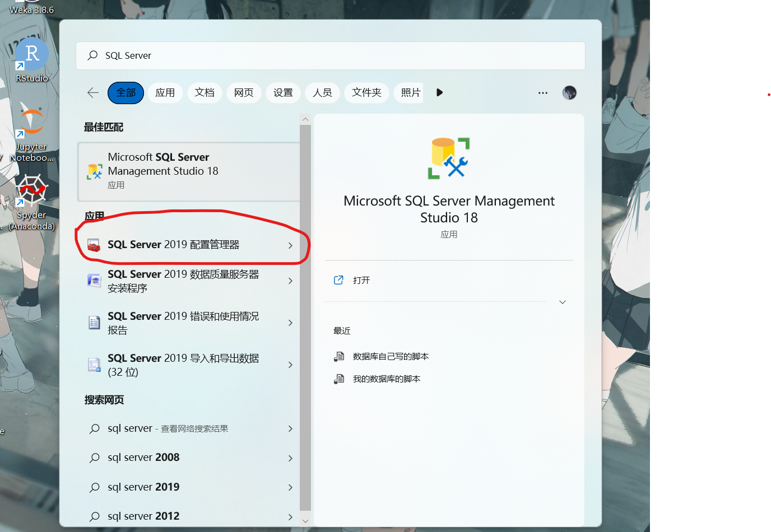Open recent file 数据库自己写的脚本
The width and height of the screenshot is (771, 532).
coord(391,356)
